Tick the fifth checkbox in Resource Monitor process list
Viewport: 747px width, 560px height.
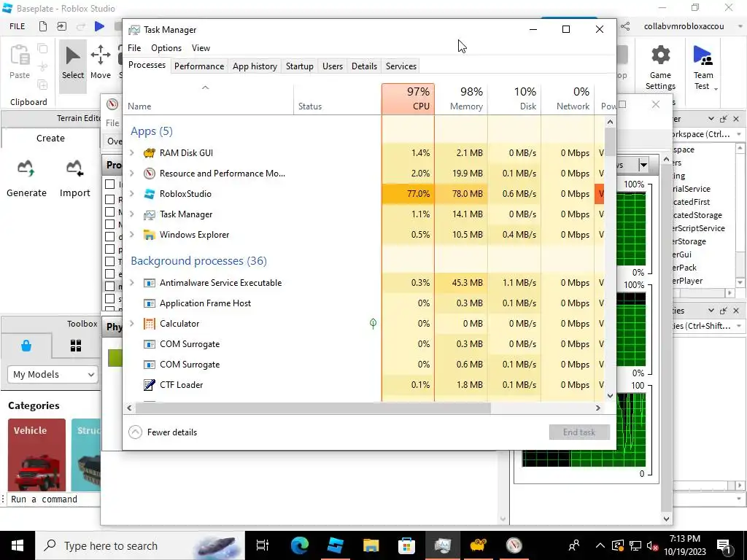109,236
